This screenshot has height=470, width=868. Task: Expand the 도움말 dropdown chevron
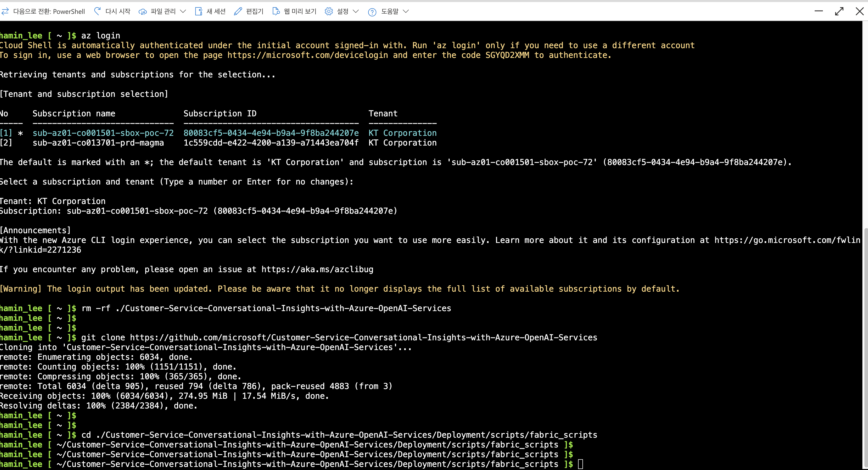point(406,12)
